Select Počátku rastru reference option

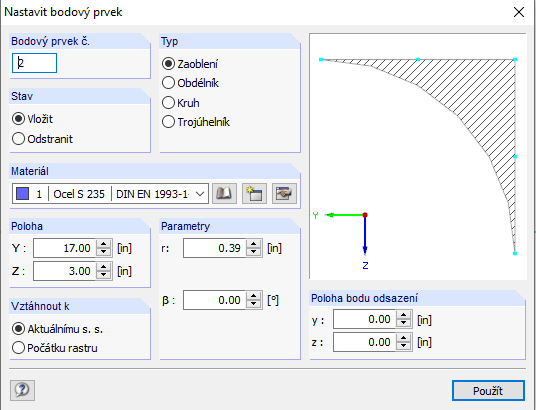click(55, 348)
